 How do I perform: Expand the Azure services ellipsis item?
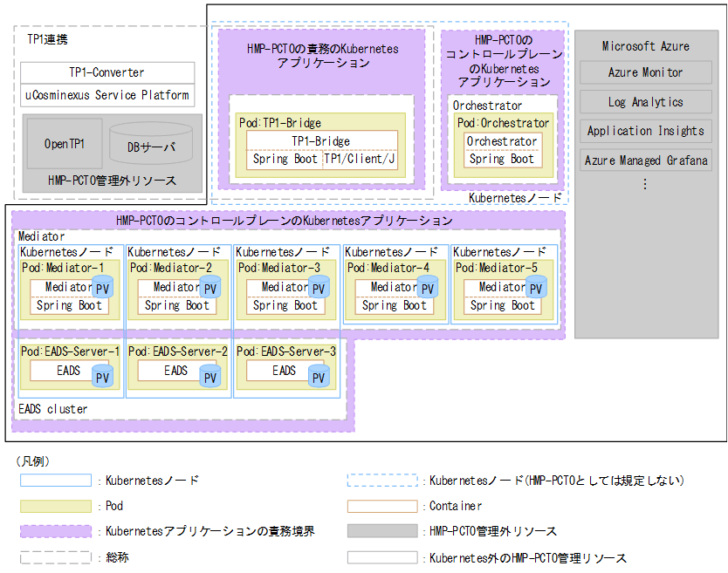pyautogui.click(x=645, y=181)
